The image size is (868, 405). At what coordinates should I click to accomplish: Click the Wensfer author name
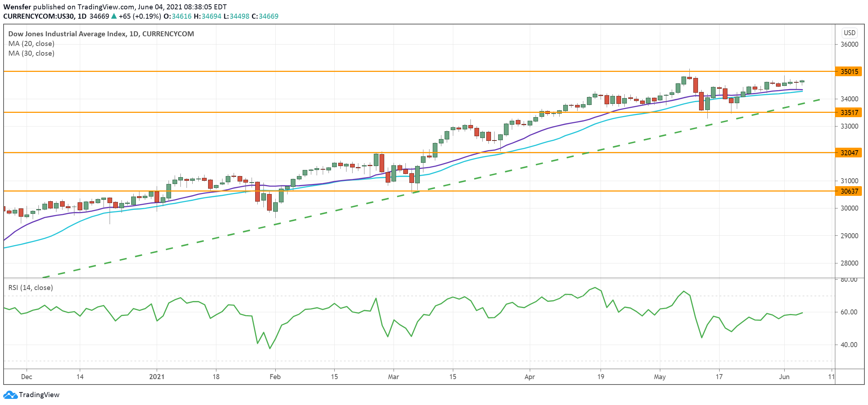coord(17,7)
